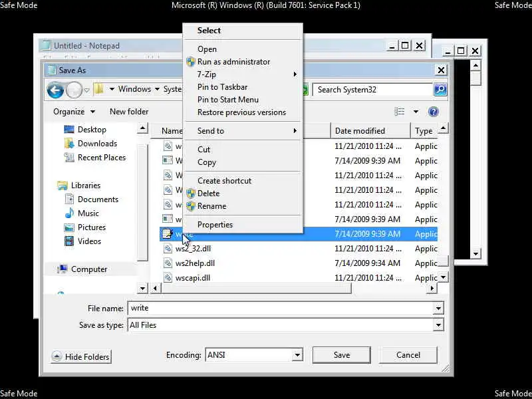Choose Run as administrator
532x399 pixels.
coord(243,62)
